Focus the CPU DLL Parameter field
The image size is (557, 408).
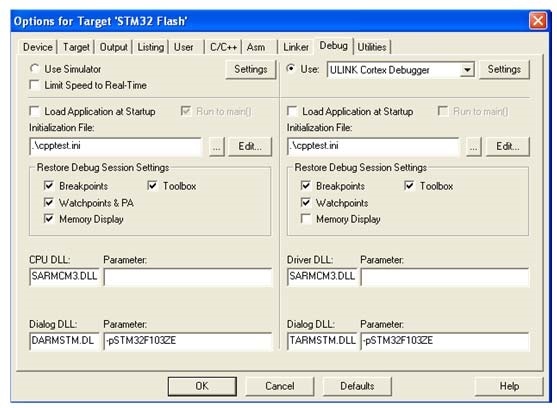[188, 277]
